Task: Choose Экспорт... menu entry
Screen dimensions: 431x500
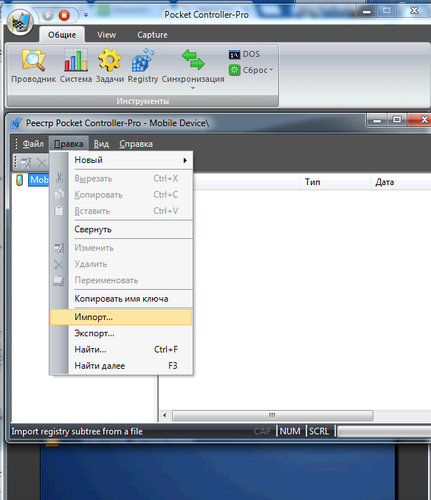Action: [x=121, y=333]
